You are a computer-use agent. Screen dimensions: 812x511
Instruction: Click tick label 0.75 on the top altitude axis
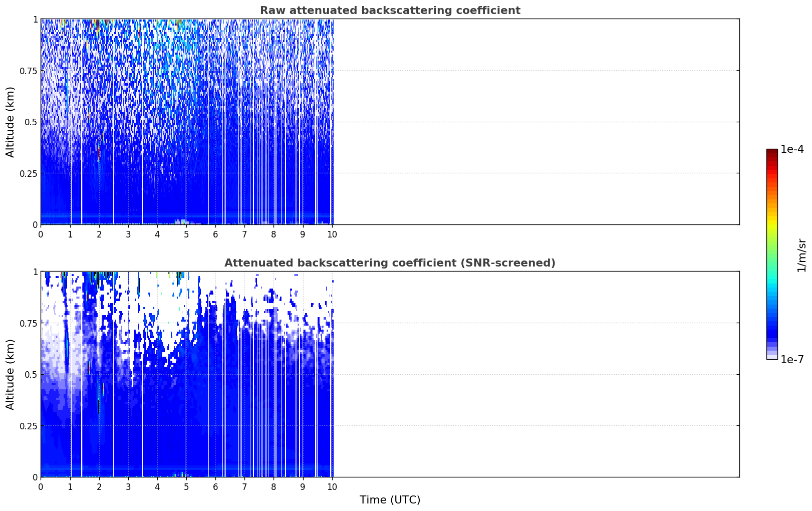tap(29, 71)
